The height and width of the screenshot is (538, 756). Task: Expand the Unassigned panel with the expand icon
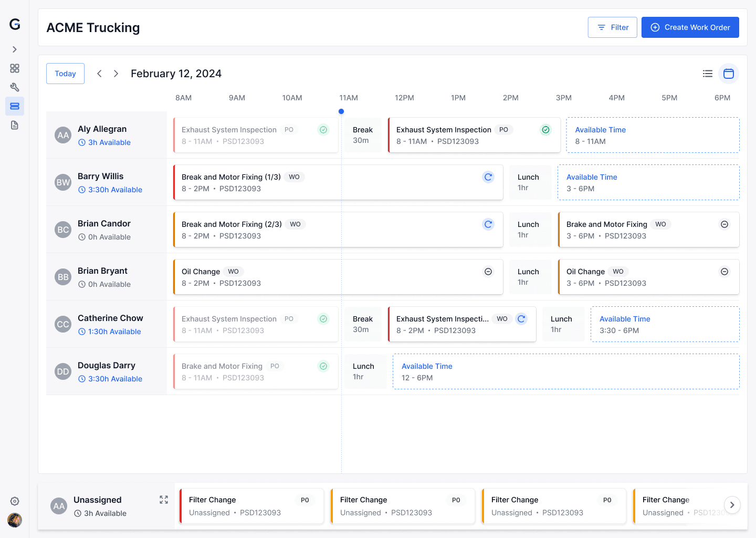[164, 500]
